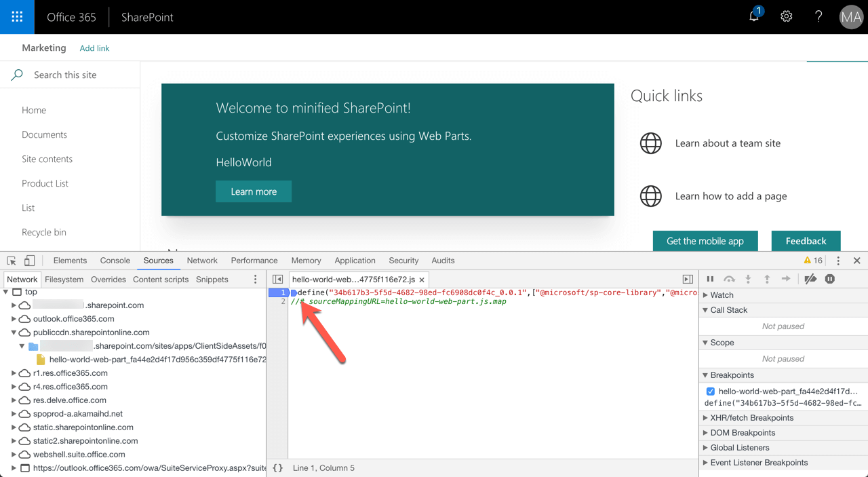Close the hello-world-web-part file tab
The image size is (868, 477).
pos(422,280)
